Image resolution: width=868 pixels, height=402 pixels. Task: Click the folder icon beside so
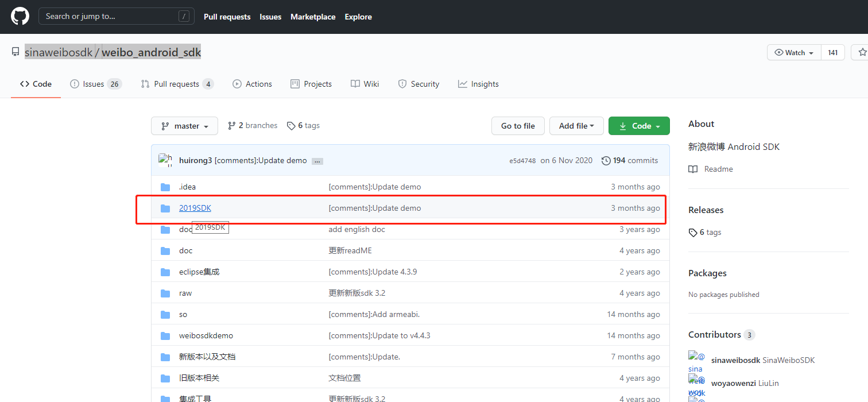[x=165, y=314]
